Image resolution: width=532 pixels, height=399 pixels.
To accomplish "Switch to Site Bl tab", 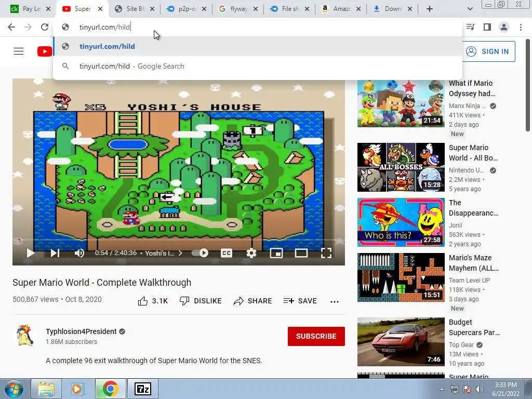I will click(x=134, y=9).
